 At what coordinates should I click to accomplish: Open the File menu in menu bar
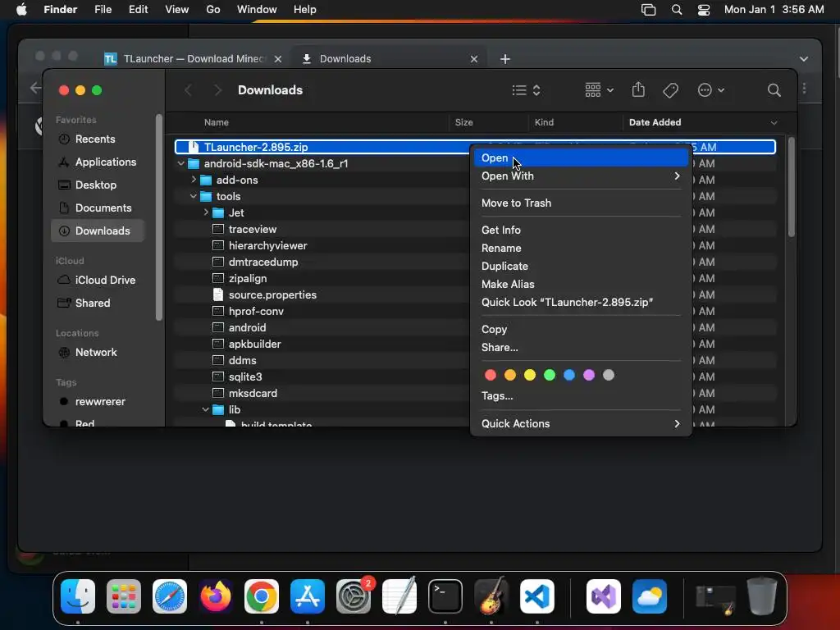[103, 10]
